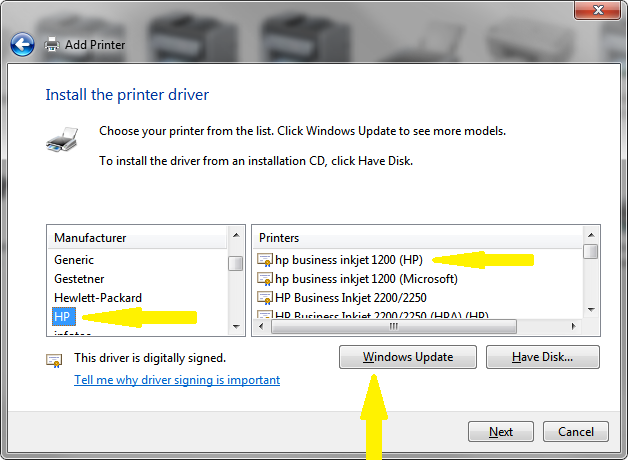Click the Manufacturer list scrollbar thumb
628x460 pixels.
pos(236,263)
